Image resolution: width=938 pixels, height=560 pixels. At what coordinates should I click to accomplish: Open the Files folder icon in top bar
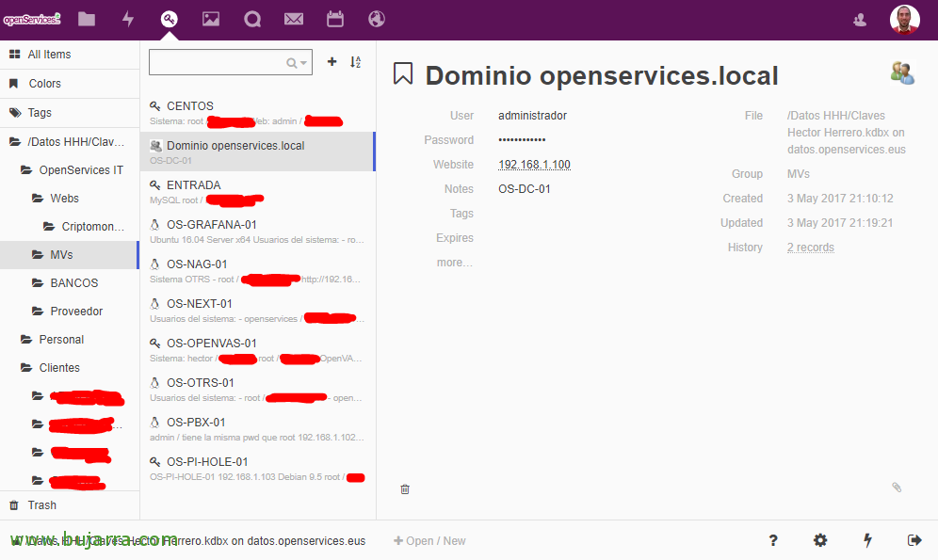click(87, 19)
